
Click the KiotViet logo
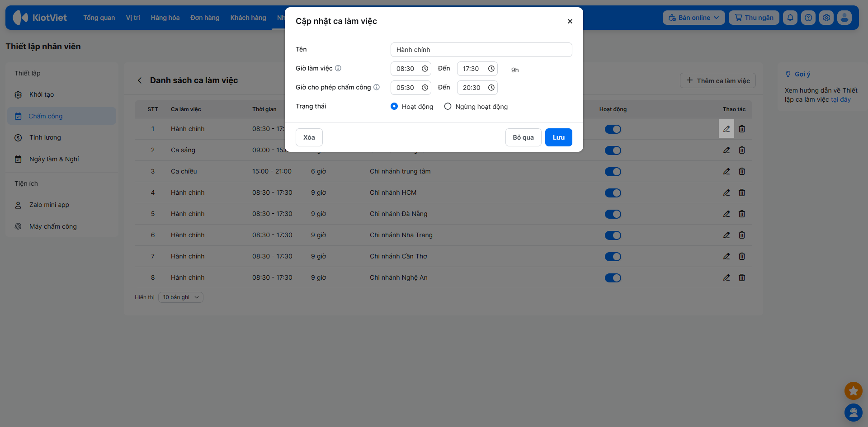click(40, 18)
